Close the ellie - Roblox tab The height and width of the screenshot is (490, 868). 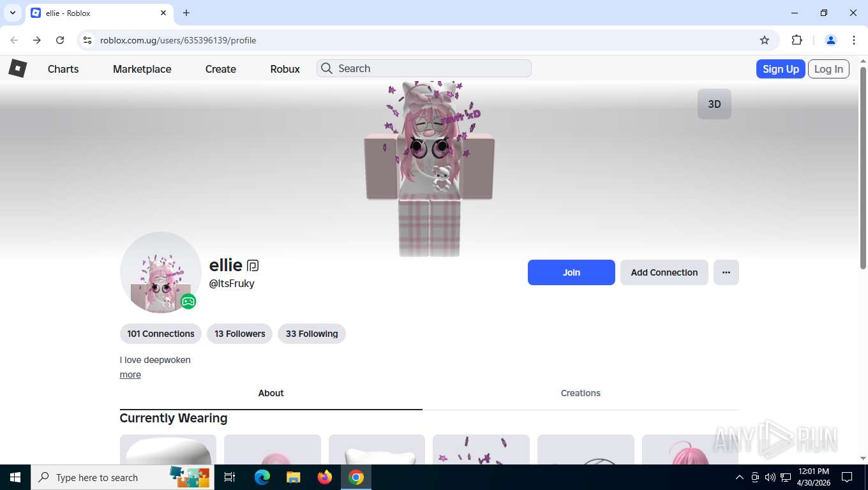click(x=163, y=13)
